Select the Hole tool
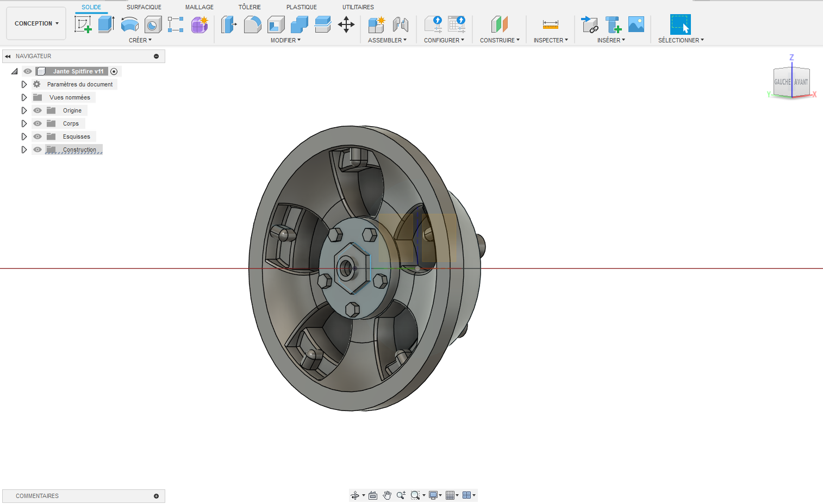 [x=153, y=24]
